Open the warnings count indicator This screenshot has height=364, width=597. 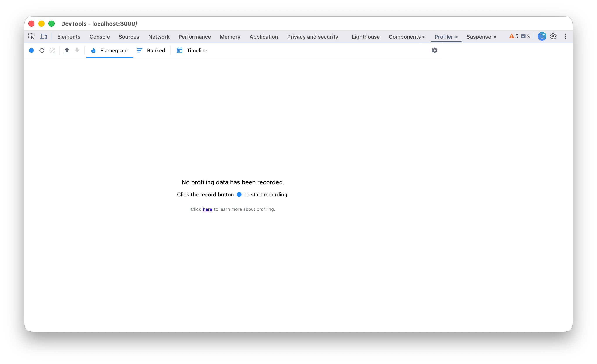[513, 37]
